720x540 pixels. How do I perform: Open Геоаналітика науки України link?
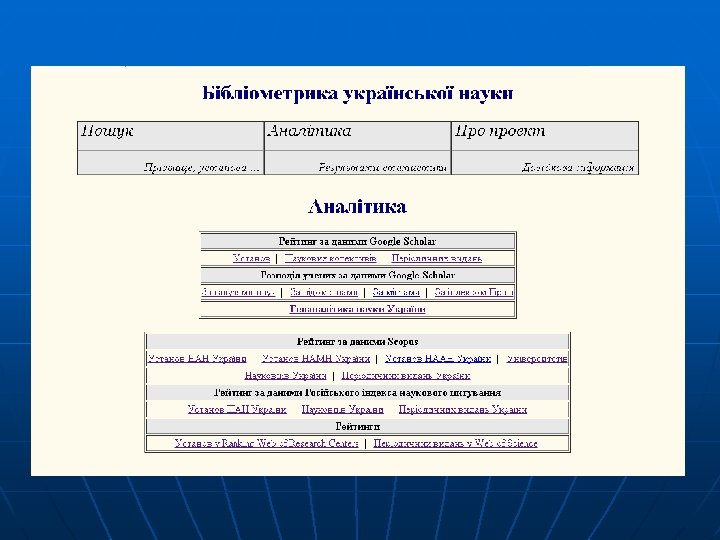point(358,309)
